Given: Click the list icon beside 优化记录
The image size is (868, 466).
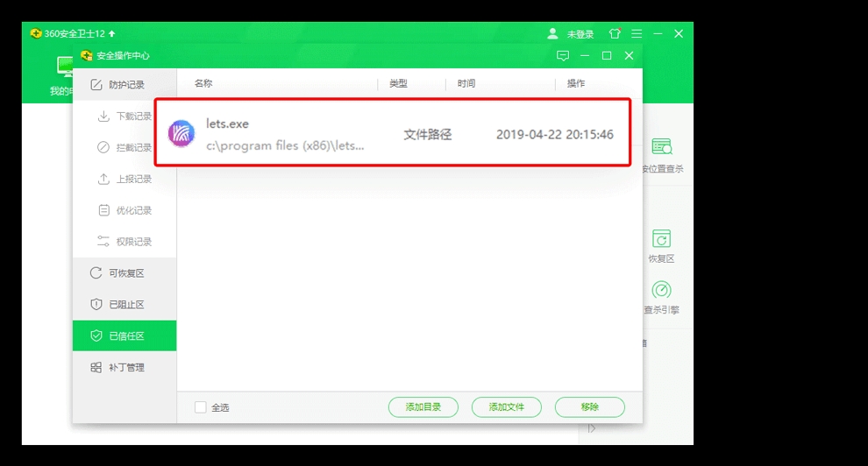Looking at the screenshot, I should [x=103, y=210].
